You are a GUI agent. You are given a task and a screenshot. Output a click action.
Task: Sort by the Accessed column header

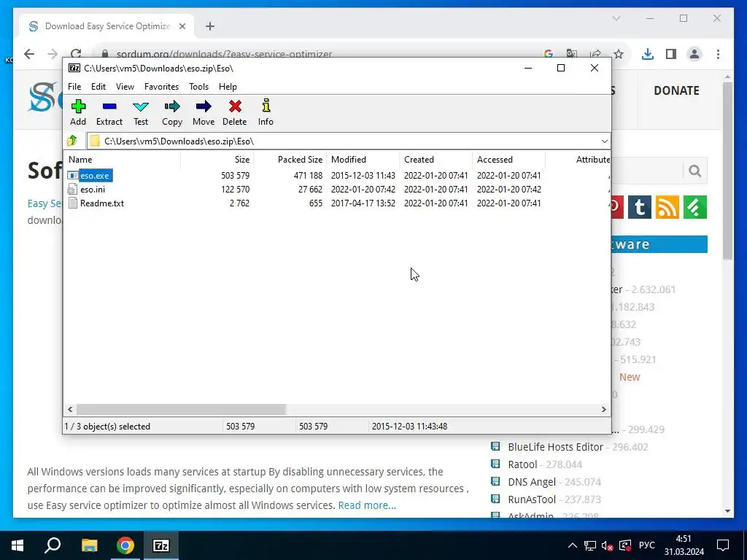(x=508, y=160)
